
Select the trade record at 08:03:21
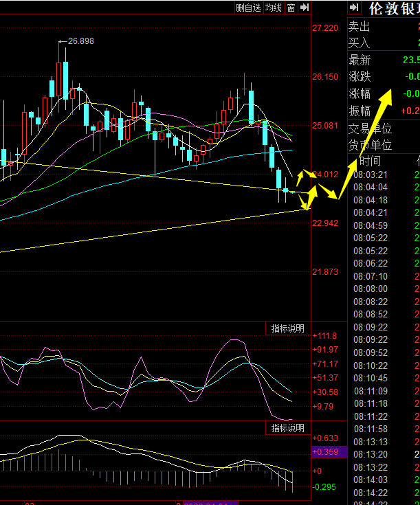371,175
